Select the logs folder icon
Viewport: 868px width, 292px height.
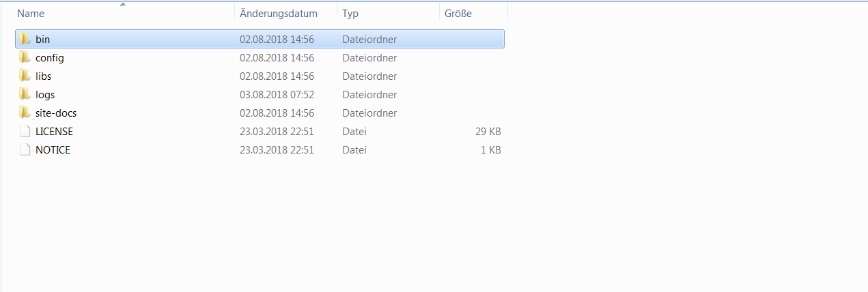[25, 94]
